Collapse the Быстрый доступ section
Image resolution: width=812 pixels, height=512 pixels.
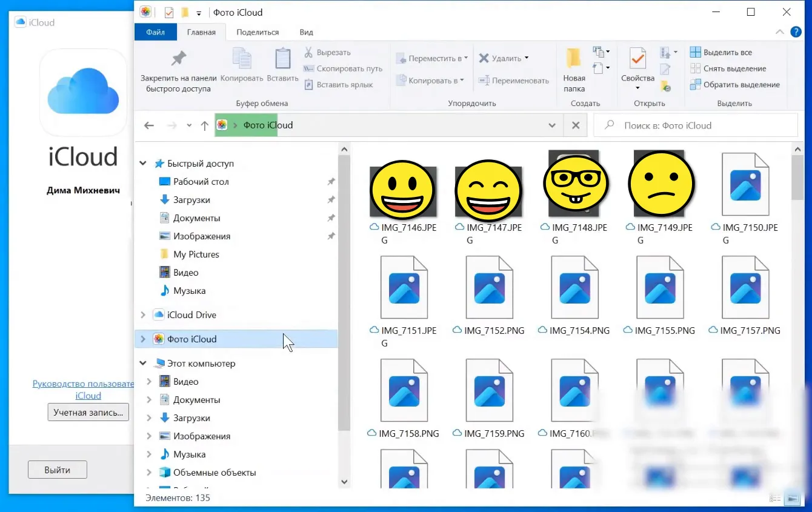(x=143, y=163)
